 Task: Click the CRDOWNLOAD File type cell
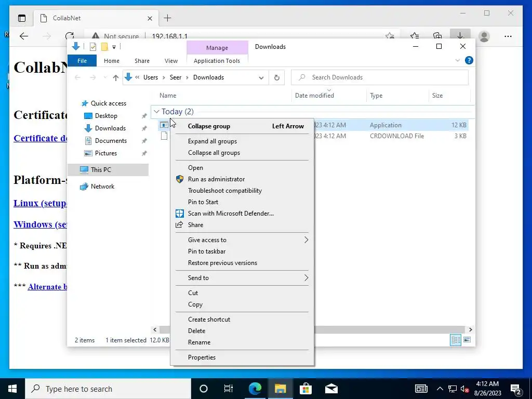click(x=396, y=136)
